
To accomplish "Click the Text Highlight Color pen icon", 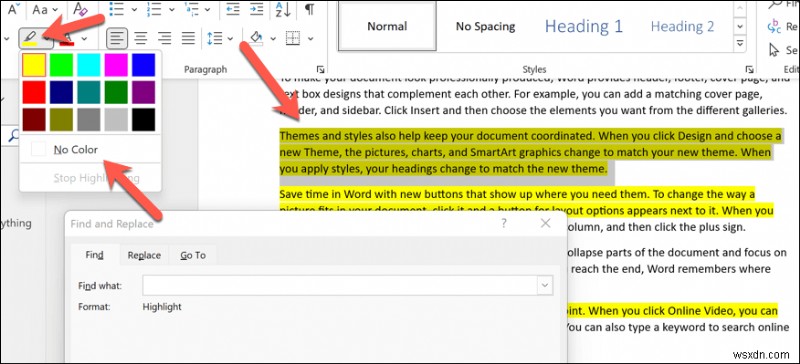I will [x=30, y=38].
